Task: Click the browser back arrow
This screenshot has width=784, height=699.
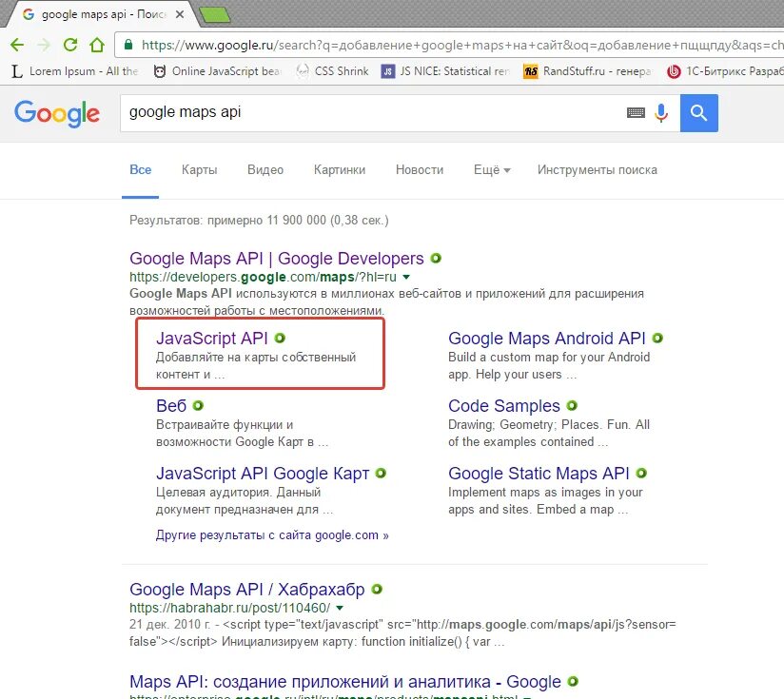Action: [17, 45]
